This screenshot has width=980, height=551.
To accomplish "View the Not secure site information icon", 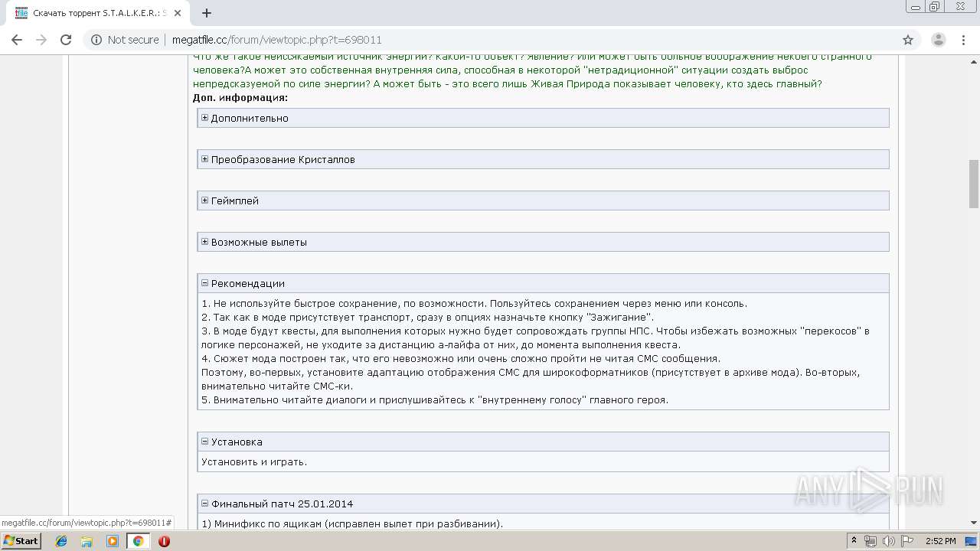I will coord(96,40).
